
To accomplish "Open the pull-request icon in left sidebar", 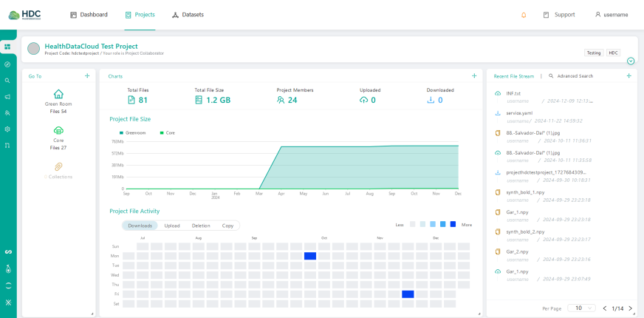I will tap(7, 145).
